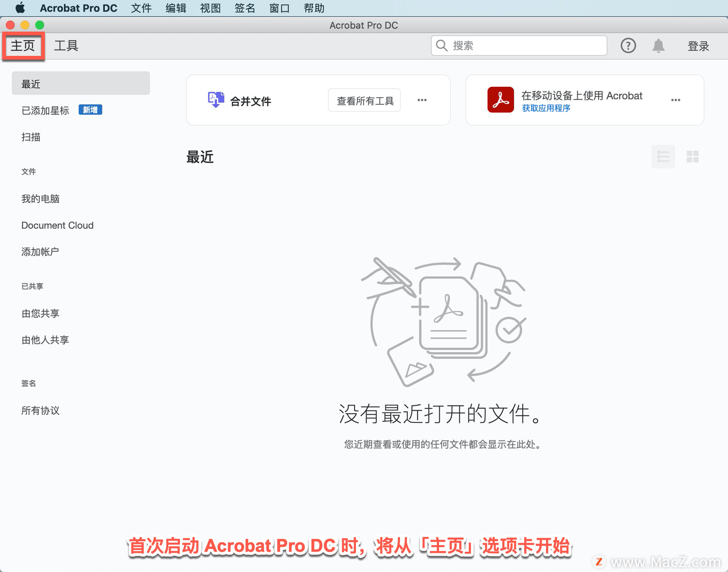Open more options on mobile Acrobat card
Screen dimensions: 728x572
coord(675,100)
